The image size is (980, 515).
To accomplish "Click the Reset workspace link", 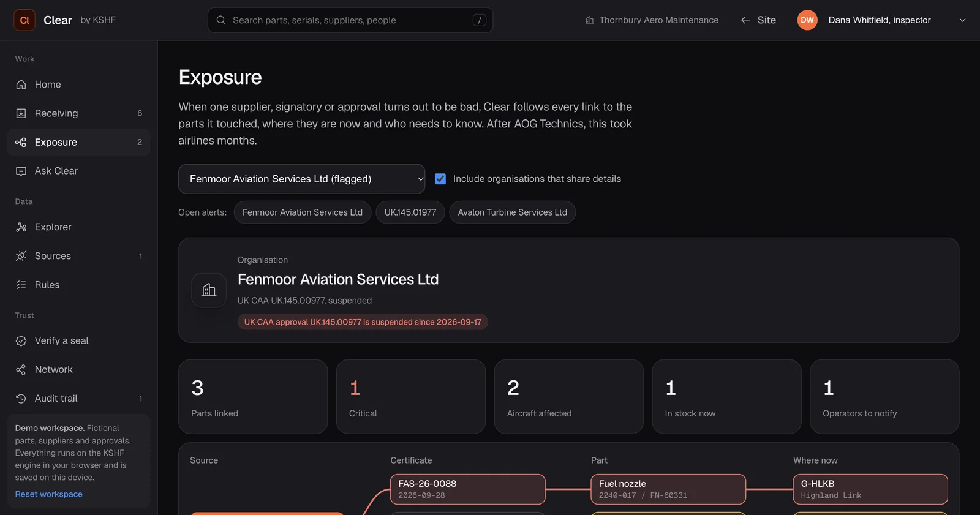I will (x=49, y=494).
